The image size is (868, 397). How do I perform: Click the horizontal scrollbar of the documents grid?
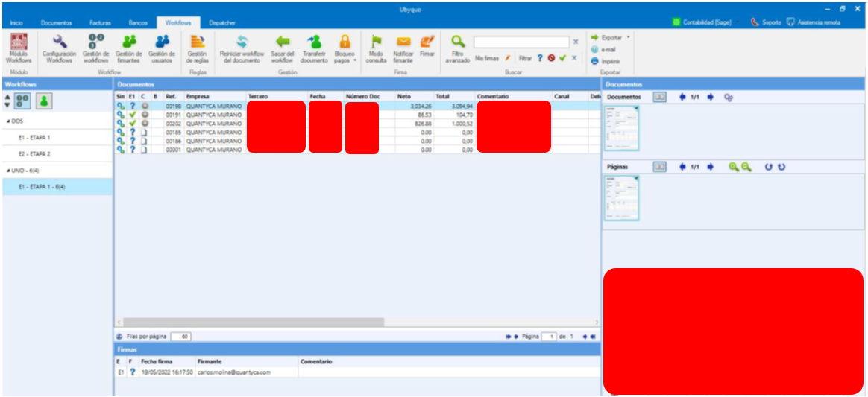click(254, 322)
